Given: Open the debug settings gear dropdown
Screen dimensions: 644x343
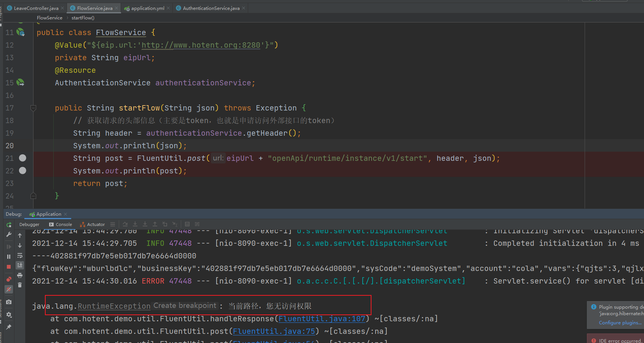Looking at the screenshot, I should coord(9,314).
